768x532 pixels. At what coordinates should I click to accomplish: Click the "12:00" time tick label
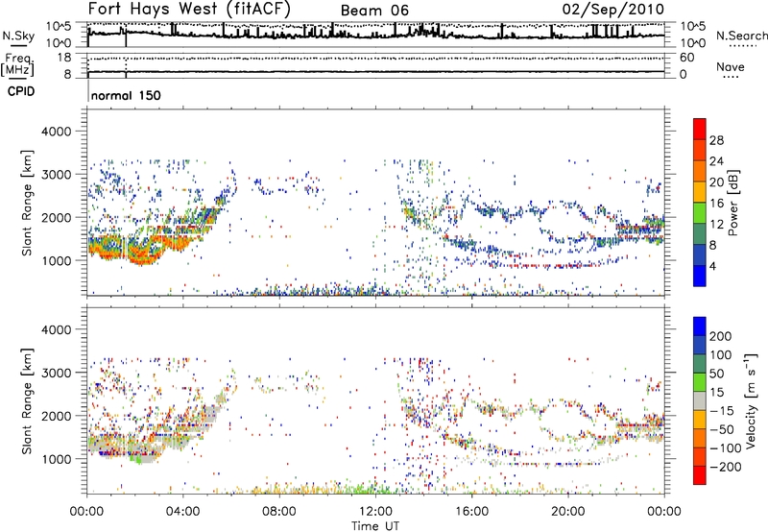pos(375,512)
